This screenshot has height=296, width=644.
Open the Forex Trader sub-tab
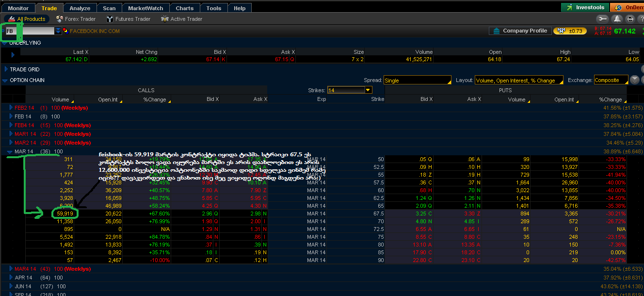[76, 19]
